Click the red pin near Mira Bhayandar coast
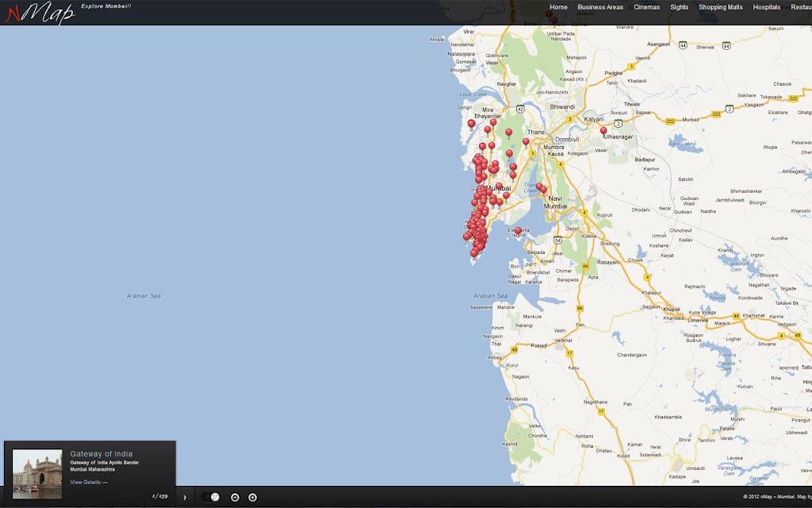 tap(471, 125)
